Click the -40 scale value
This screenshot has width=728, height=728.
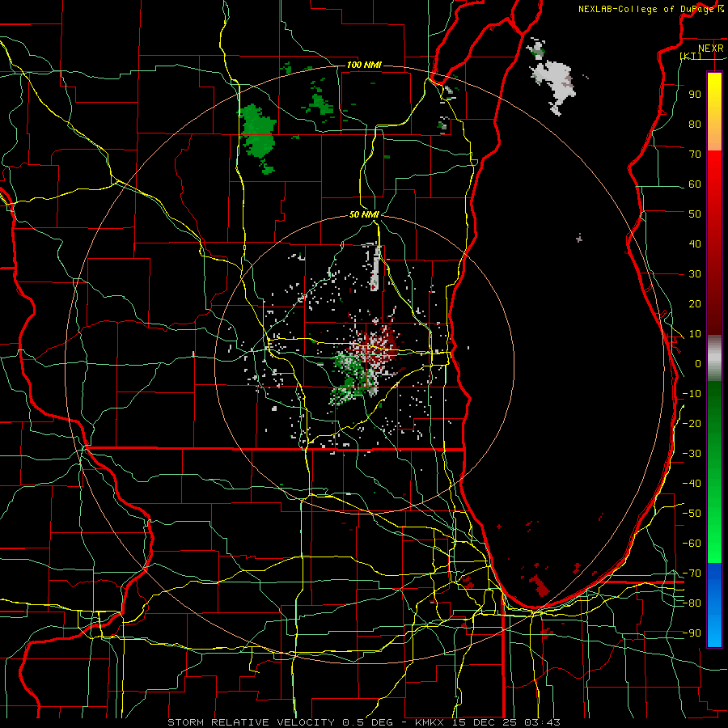click(x=692, y=484)
